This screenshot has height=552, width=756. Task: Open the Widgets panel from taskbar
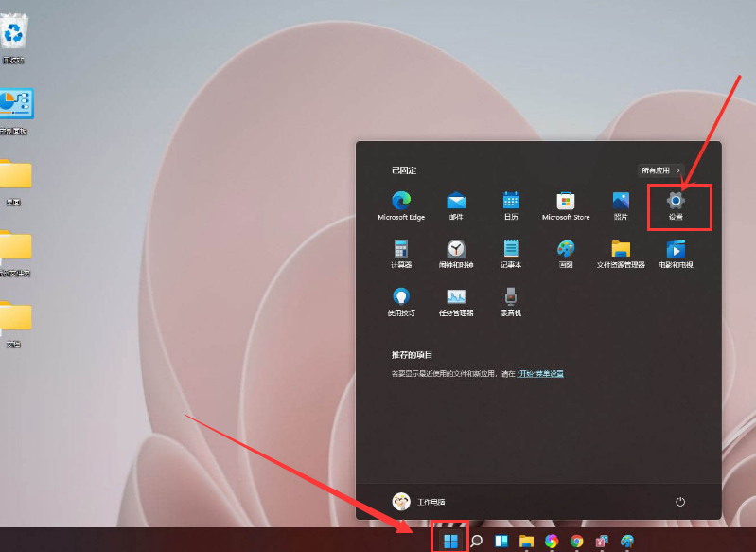pos(501,542)
